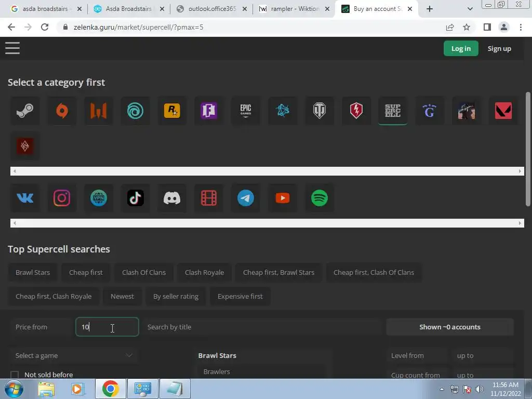Filter by Brawl Stars search tag
The height and width of the screenshot is (399, 532).
33,272
